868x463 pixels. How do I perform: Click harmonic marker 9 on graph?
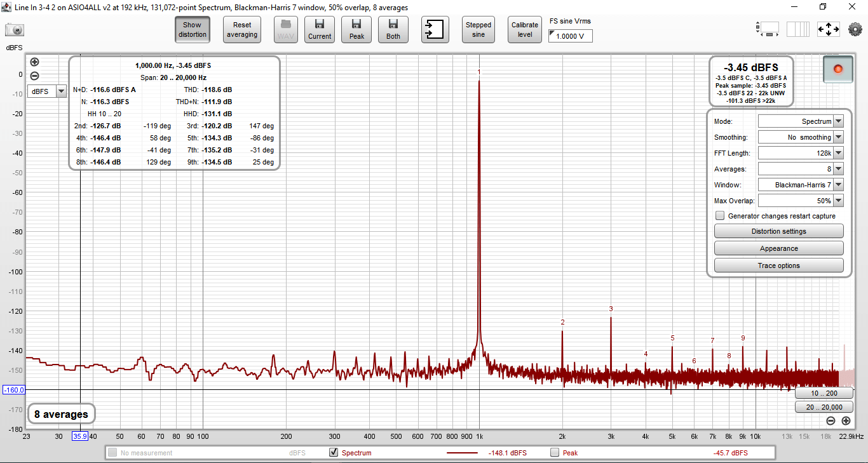(743, 338)
